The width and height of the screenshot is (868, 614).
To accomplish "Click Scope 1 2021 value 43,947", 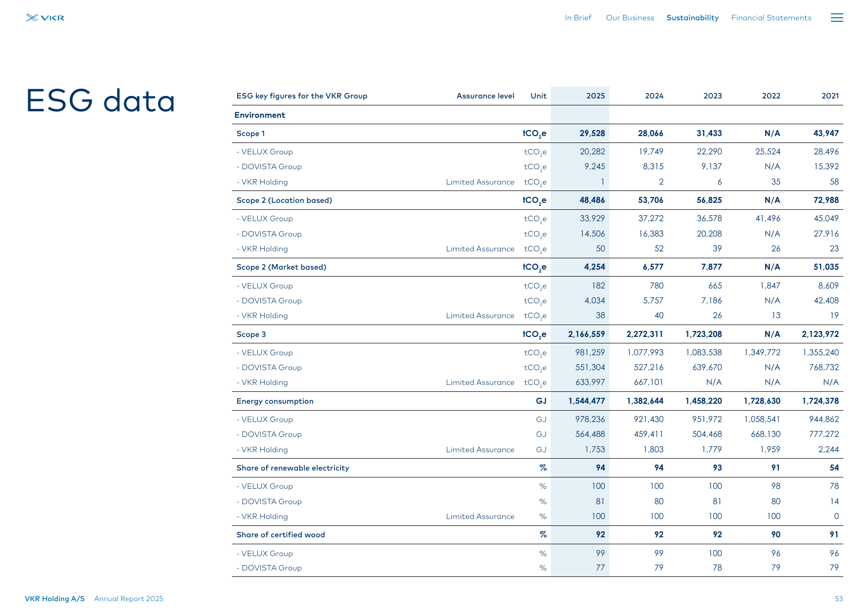I will click(826, 133).
